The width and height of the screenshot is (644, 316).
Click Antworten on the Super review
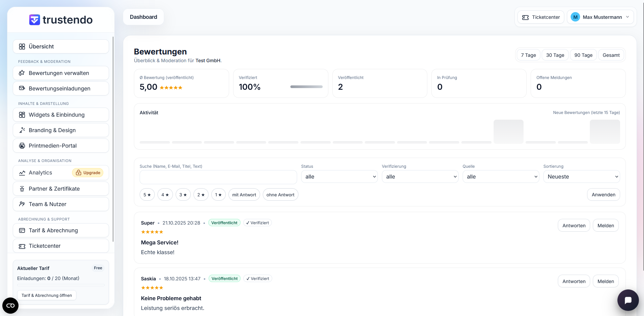574,226
